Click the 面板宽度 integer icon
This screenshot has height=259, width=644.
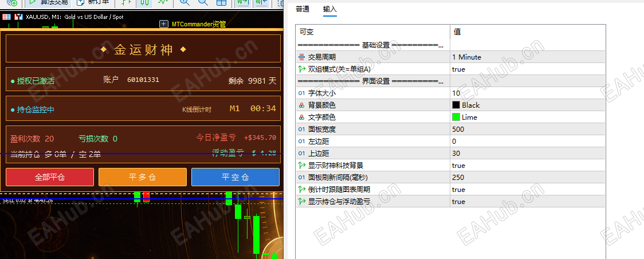click(x=302, y=129)
